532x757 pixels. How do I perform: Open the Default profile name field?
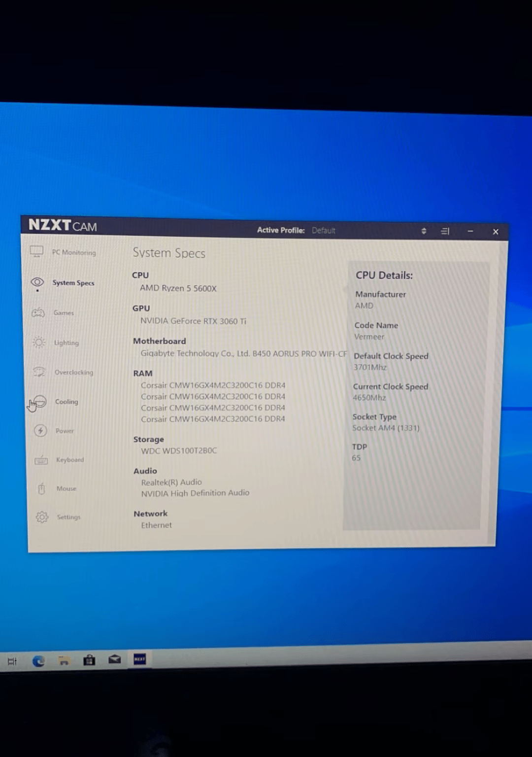coord(324,230)
